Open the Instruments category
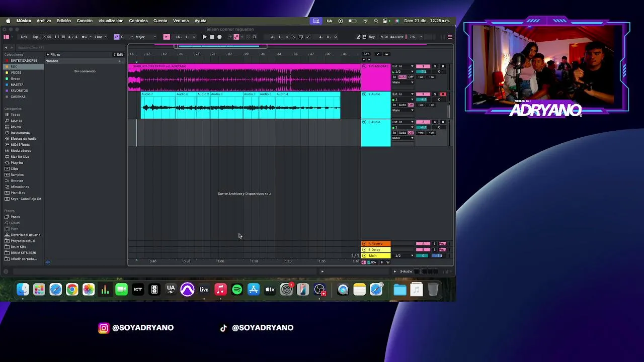 pyautogui.click(x=20, y=133)
